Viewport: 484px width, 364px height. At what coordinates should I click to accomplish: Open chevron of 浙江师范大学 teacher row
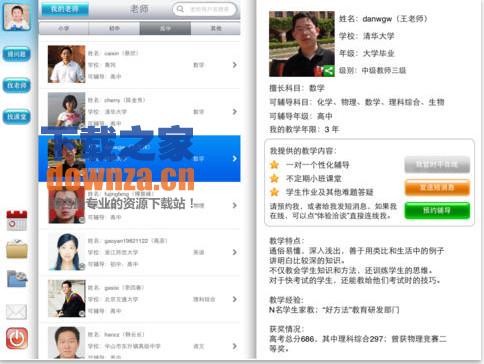coord(235,252)
